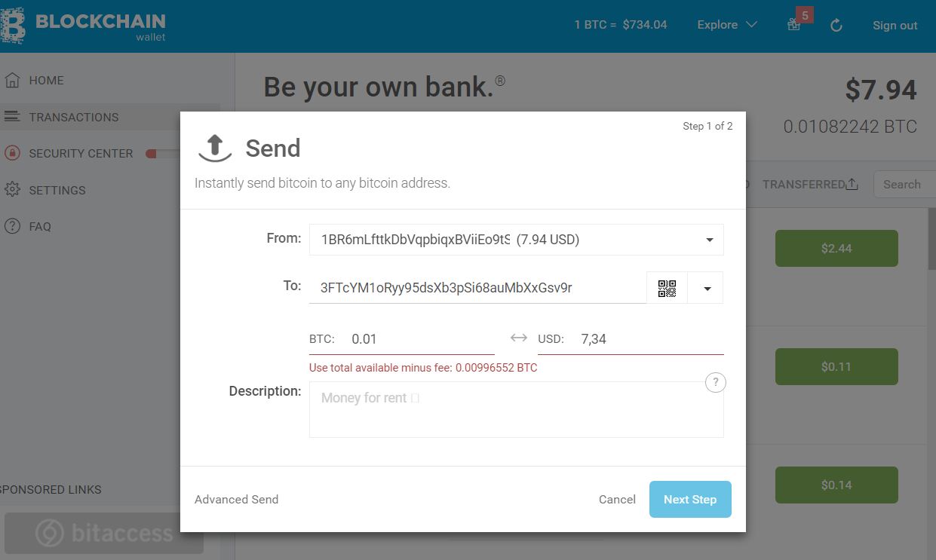Viewport: 936px width, 560px height.
Task: Click the Description text box
Action: click(x=517, y=409)
